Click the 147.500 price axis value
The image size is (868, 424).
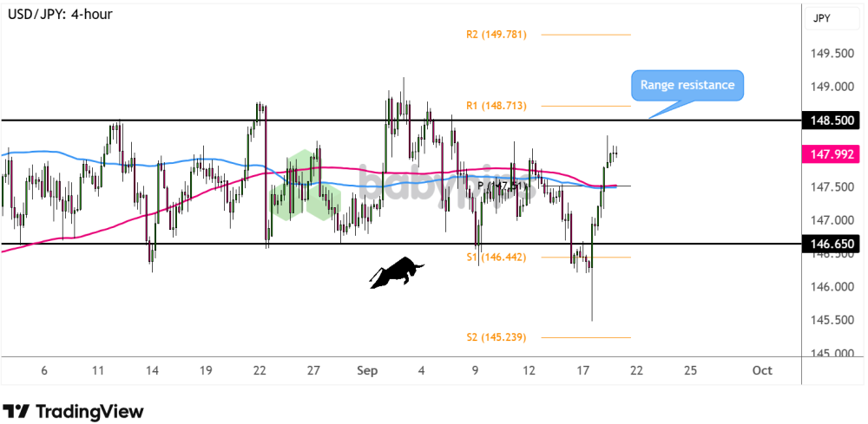832,187
